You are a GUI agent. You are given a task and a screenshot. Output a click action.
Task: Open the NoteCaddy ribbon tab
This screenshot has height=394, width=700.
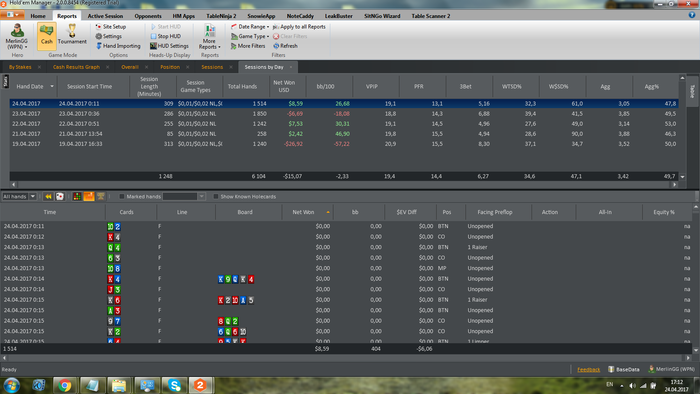pyautogui.click(x=300, y=16)
